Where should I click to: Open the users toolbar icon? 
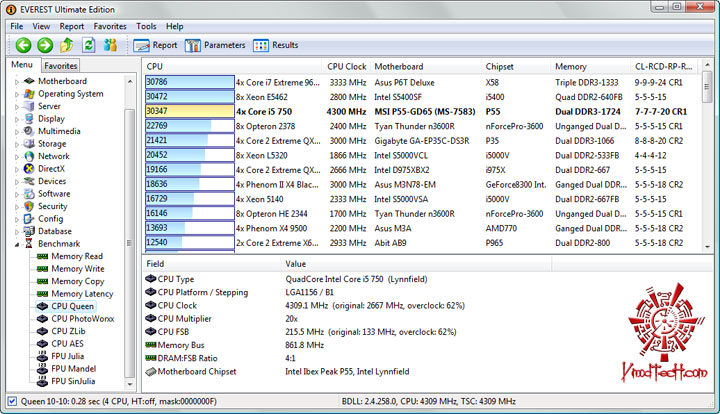[x=110, y=45]
